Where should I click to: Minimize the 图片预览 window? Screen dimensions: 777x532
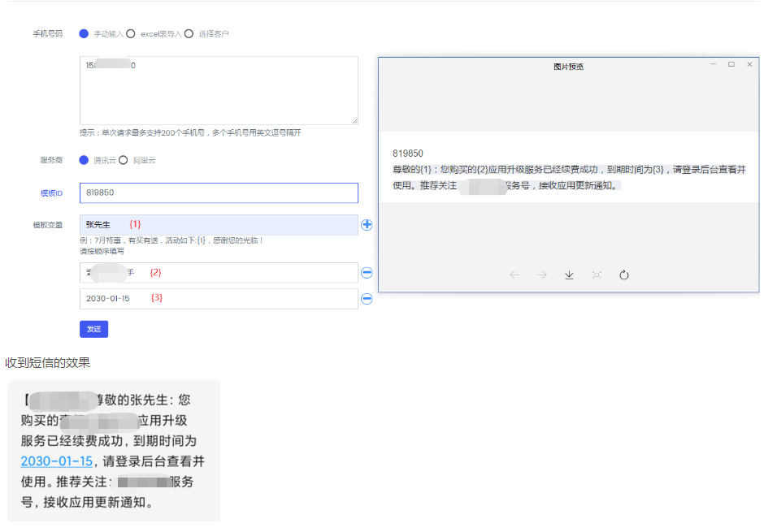tap(713, 64)
